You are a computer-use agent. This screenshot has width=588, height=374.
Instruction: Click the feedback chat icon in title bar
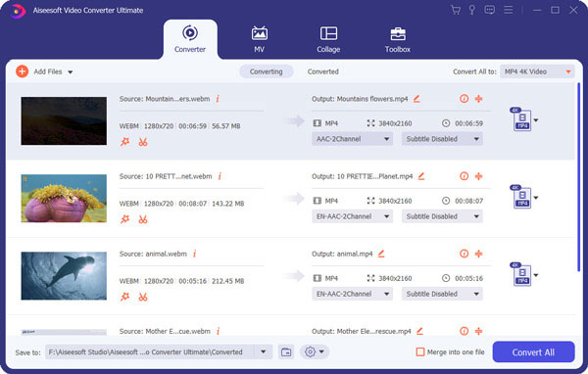[x=489, y=10]
